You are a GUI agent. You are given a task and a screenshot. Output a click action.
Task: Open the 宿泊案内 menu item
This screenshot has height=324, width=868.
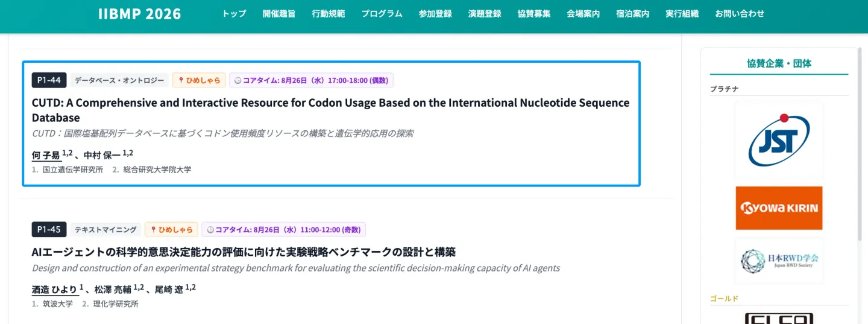click(633, 14)
